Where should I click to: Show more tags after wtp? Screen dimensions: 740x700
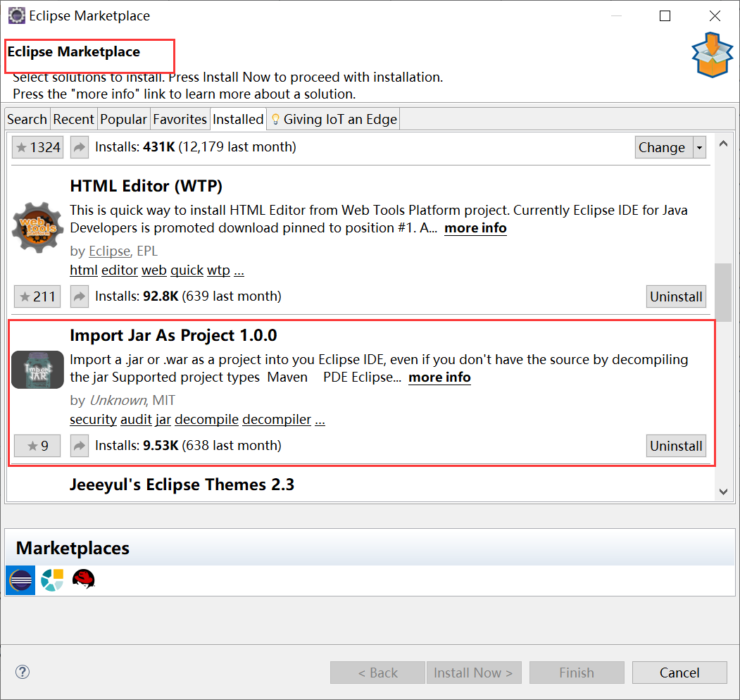[239, 271]
